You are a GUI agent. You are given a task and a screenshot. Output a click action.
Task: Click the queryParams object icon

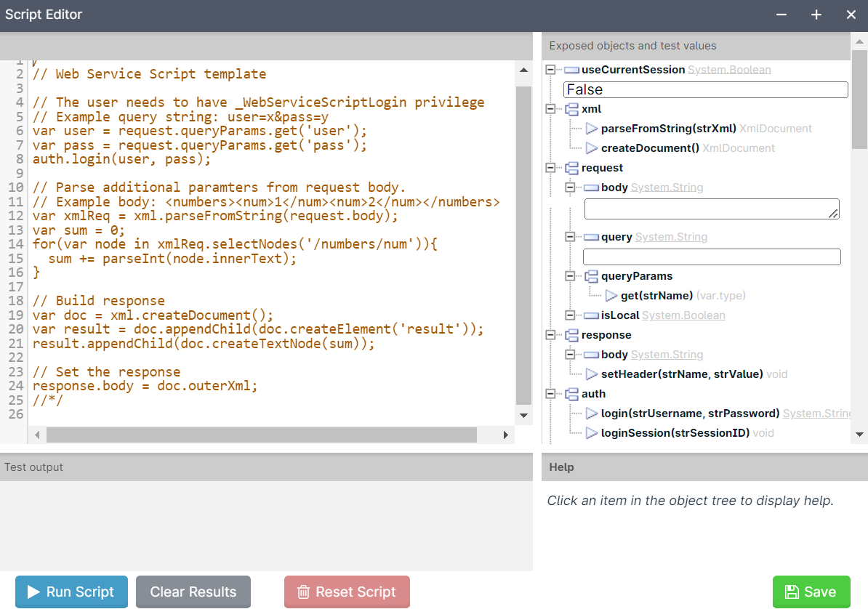(x=591, y=276)
